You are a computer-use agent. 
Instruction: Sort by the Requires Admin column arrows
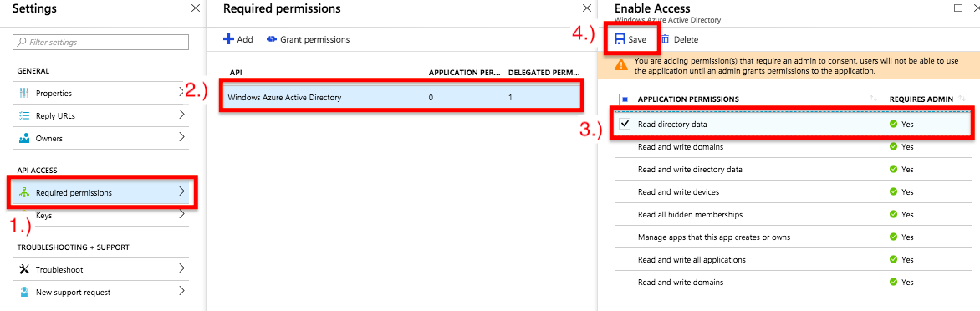(962, 99)
